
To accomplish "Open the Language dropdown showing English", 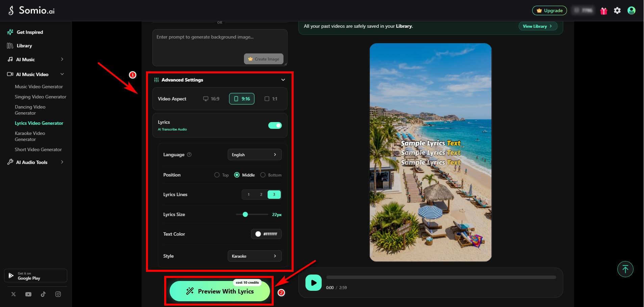I will 254,155.
